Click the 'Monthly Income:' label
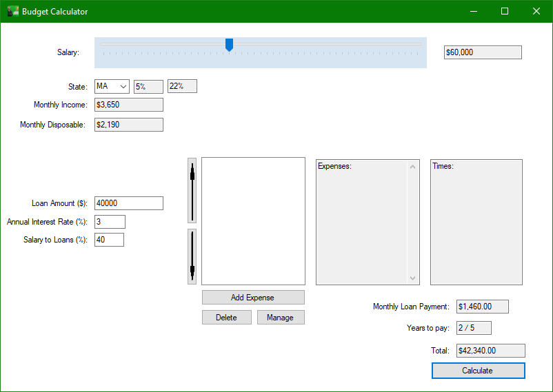Image resolution: width=553 pixels, height=392 pixels. 60,105
